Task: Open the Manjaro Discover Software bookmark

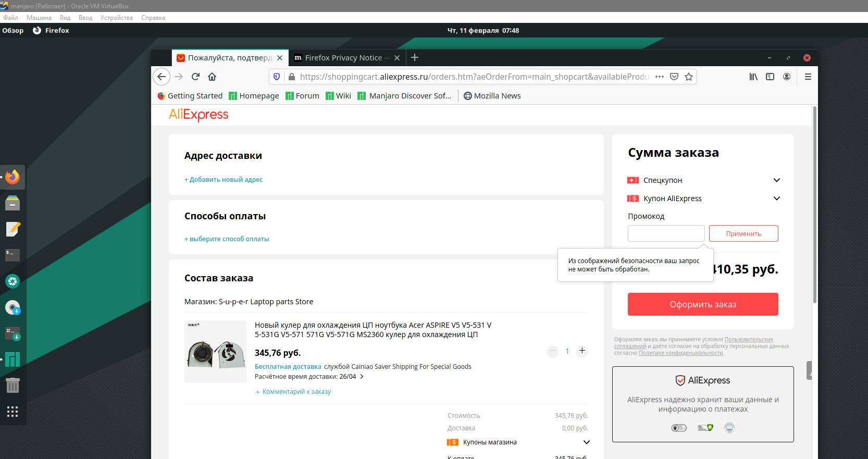Action: point(404,96)
